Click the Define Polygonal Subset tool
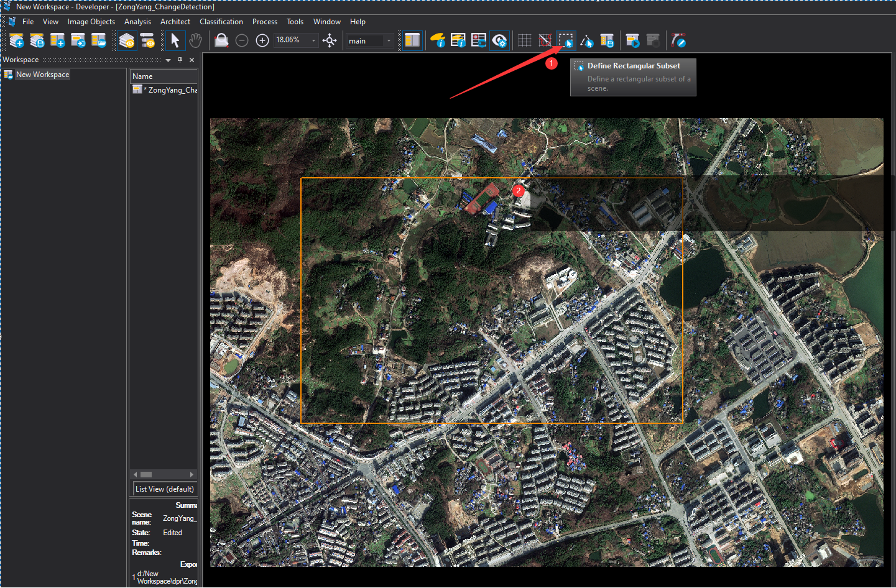The image size is (896, 588). pos(586,41)
